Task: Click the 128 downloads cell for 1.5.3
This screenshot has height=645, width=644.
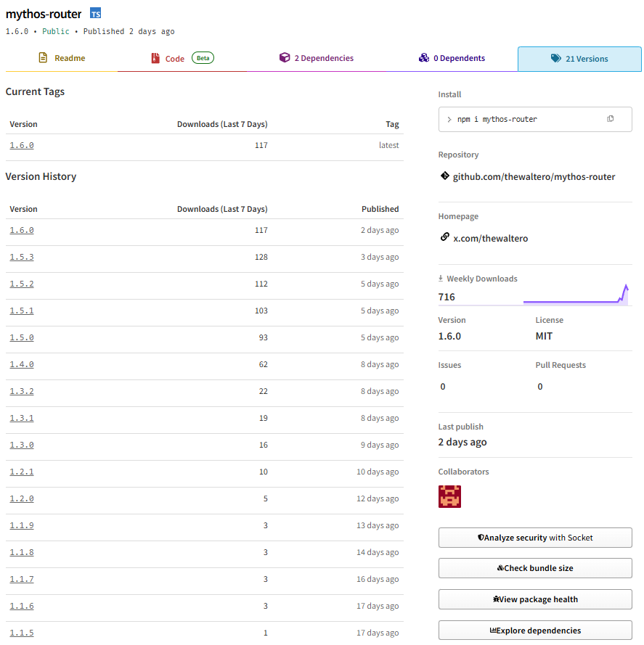Action: coord(261,257)
